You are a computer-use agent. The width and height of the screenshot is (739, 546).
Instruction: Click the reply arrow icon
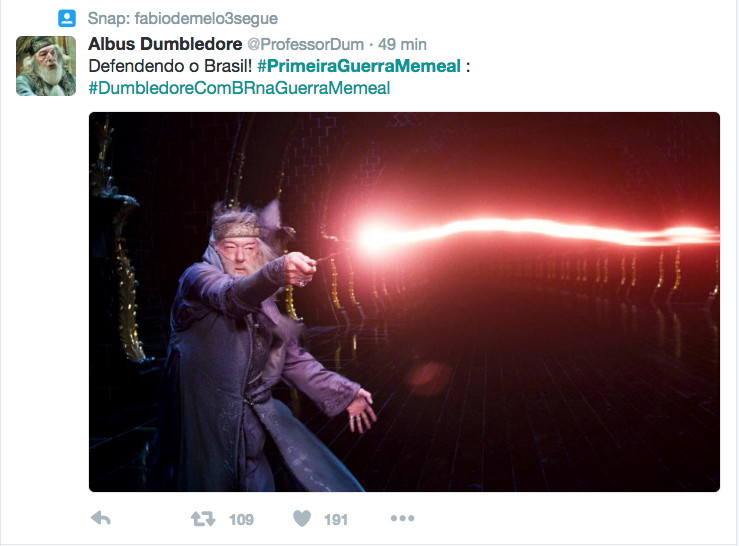click(x=101, y=518)
